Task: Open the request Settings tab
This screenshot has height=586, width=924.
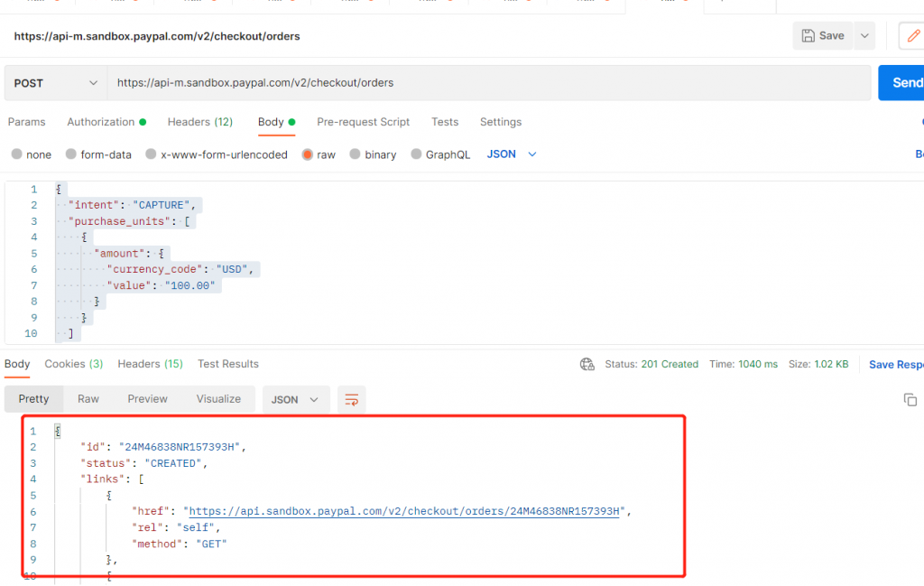Action: [500, 122]
